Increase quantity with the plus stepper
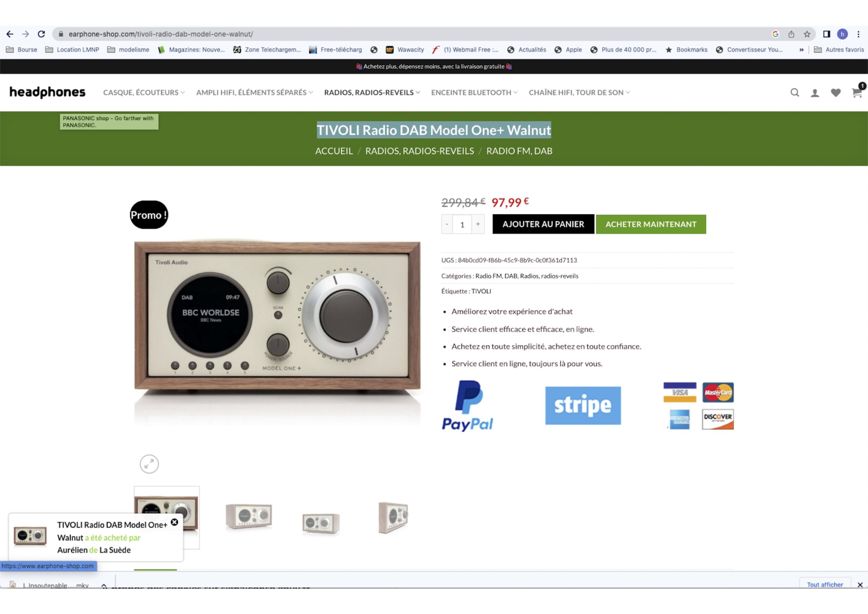Image resolution: width=868 pixels, height=614 pixels. [478, 224]
